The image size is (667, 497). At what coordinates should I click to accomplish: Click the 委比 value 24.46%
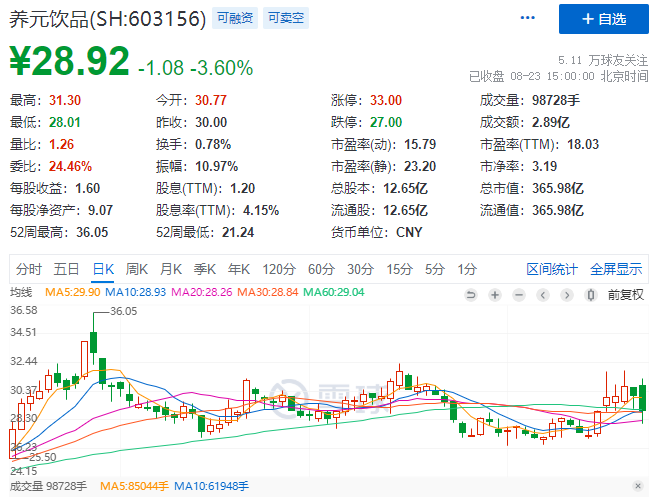tap(70, 166)
